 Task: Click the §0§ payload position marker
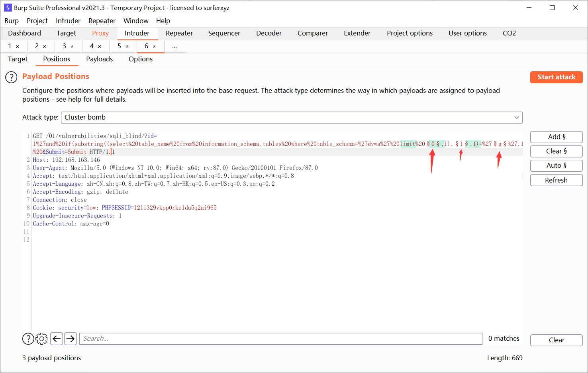point(433,144)
